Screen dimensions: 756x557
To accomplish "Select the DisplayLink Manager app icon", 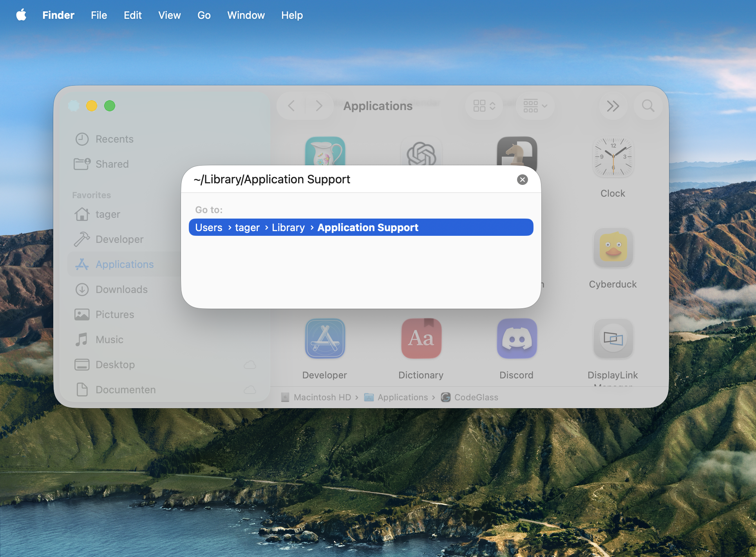I will tap(613, 338).
